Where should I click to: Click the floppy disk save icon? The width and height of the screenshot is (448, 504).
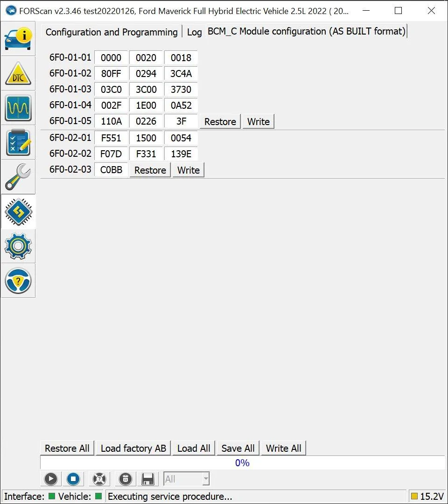click(x=148, y=479)
